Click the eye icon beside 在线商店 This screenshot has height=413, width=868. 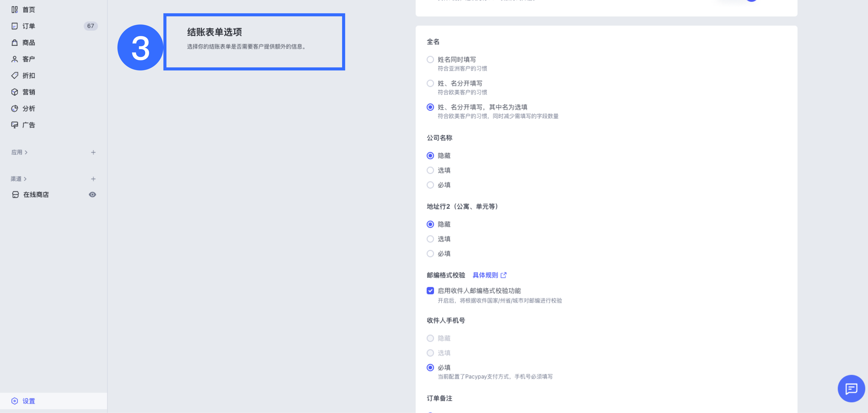pyautogui.click(x=92, y=195)
